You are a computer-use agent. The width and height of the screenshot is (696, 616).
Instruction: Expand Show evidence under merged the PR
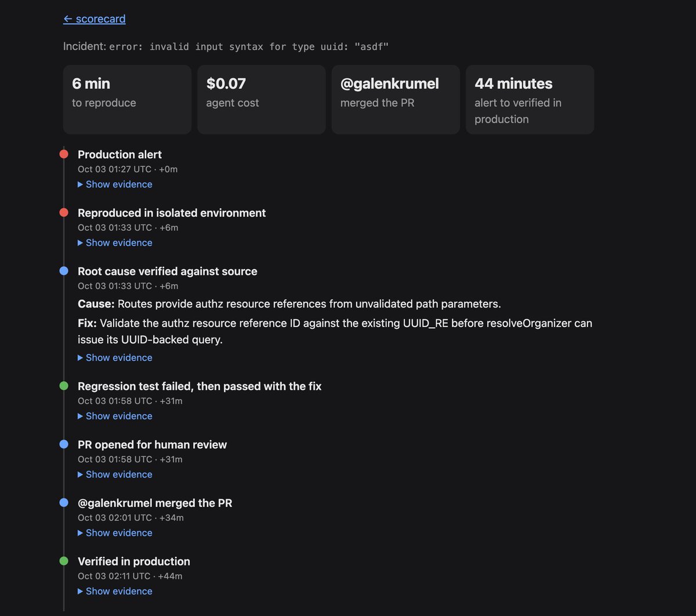(x=115, y=532)
